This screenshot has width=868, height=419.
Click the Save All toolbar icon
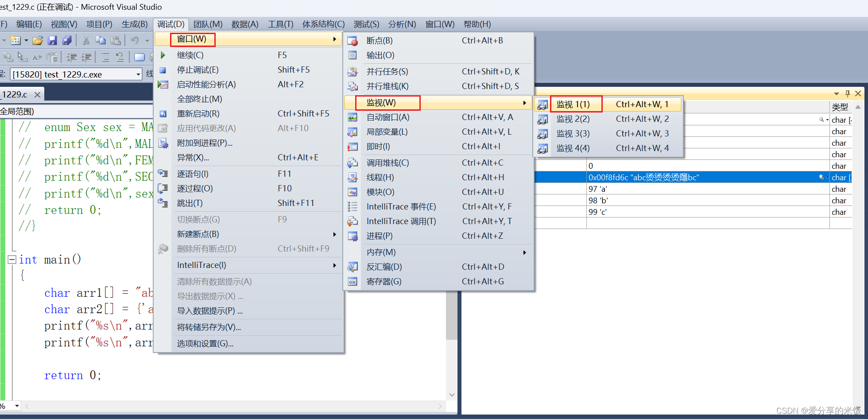pyautogui.click(x=67, y=41)
